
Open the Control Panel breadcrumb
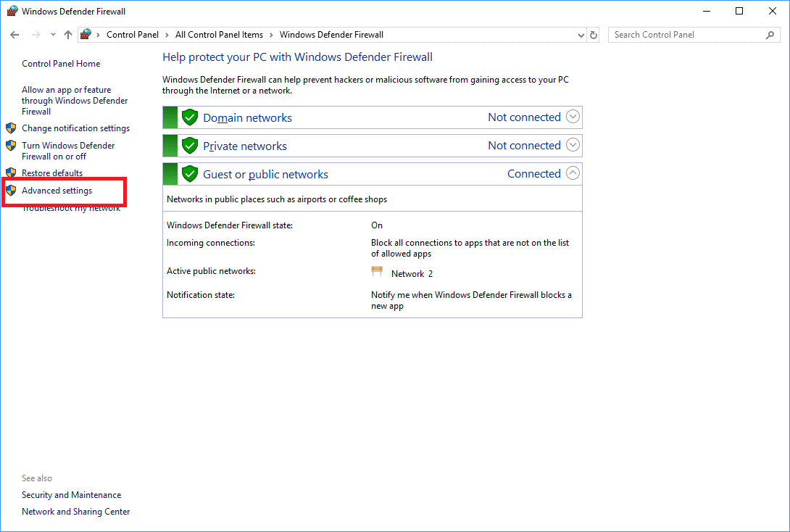coord(133,35)
